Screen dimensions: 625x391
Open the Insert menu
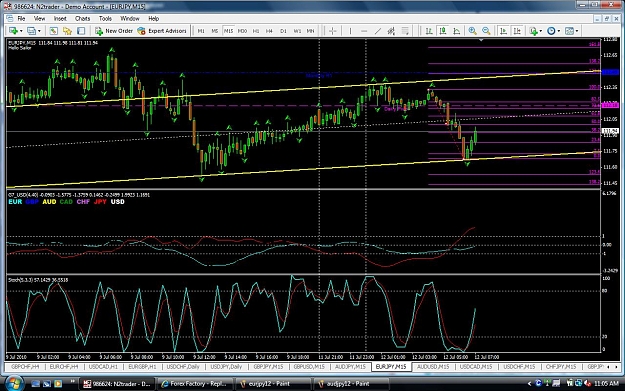(x=60, y=18)
